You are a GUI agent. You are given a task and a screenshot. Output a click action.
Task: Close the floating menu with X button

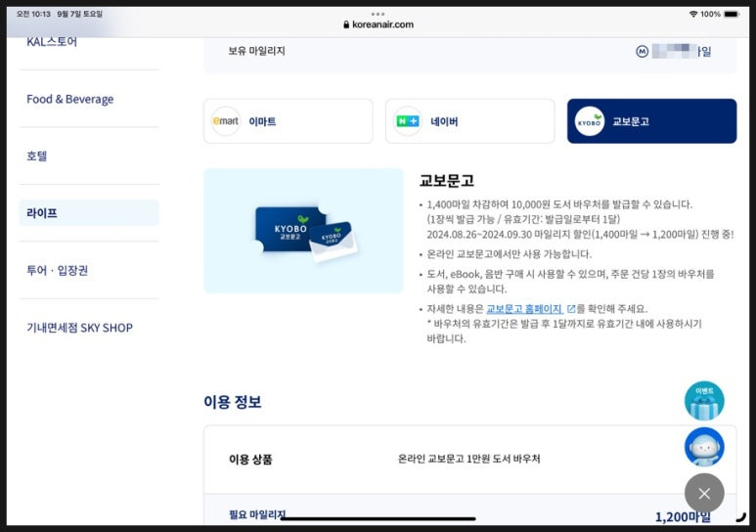click(704, 493)
